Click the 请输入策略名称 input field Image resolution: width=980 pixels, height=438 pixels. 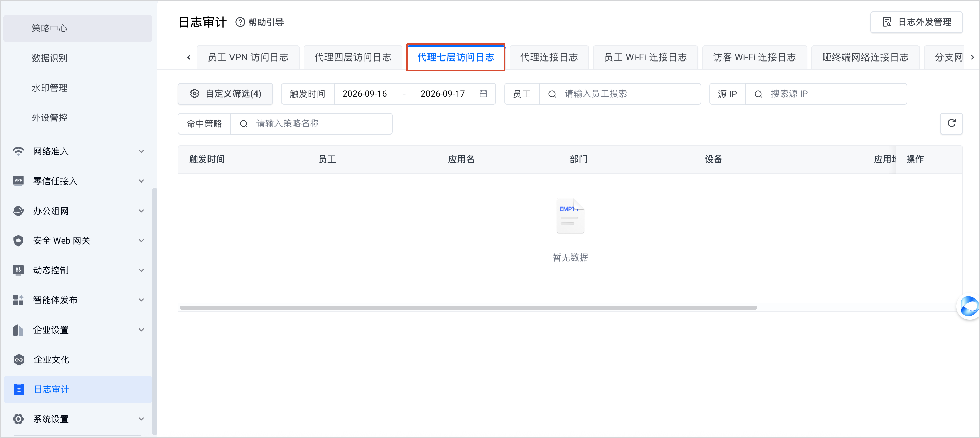311,124
